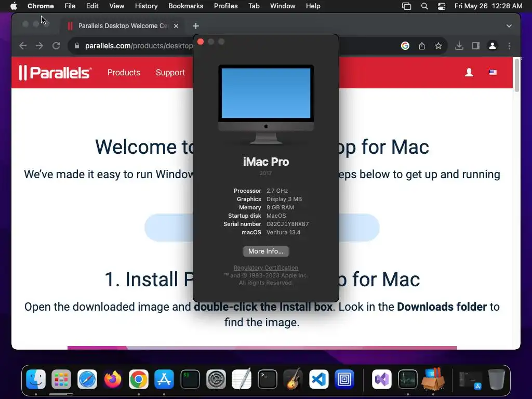Open the Bookmarks menu
This screenshot has width=532, height=399.
(x=185, y=6)
